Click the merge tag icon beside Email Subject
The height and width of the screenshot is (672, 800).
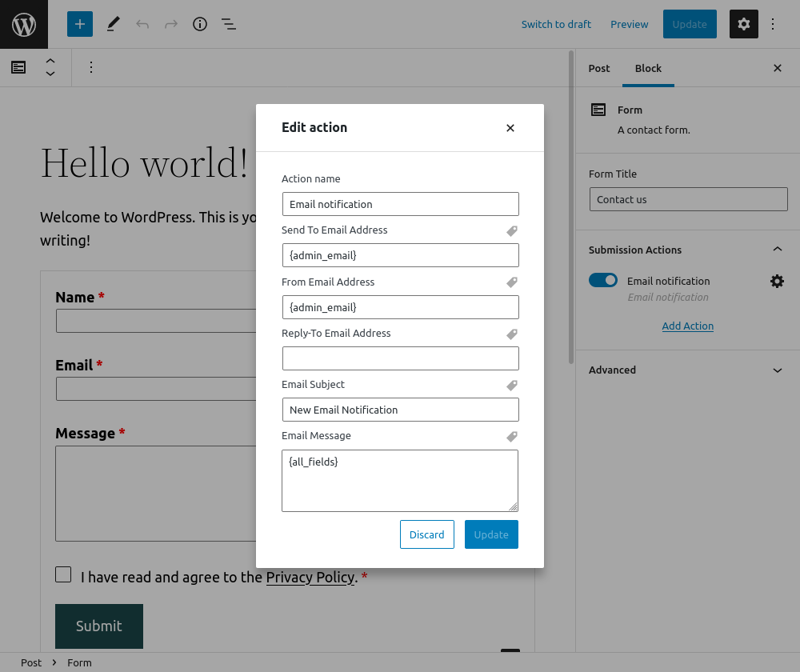(x=512, y=386)
